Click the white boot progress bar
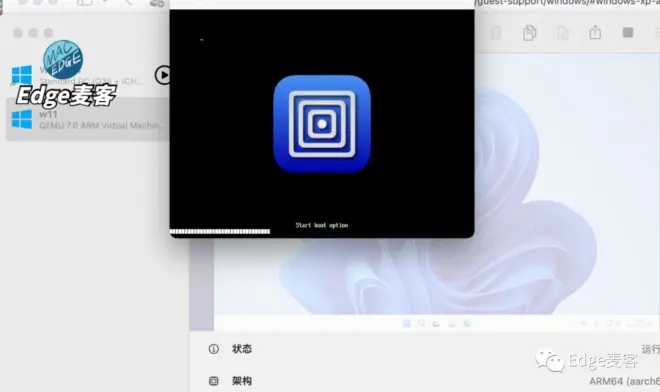The height and width of the screenshot is (392, 660). point(220,231)
